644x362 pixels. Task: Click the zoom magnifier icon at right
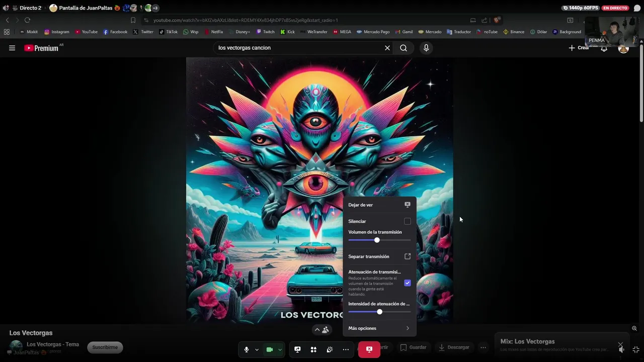tap(634, 328)
